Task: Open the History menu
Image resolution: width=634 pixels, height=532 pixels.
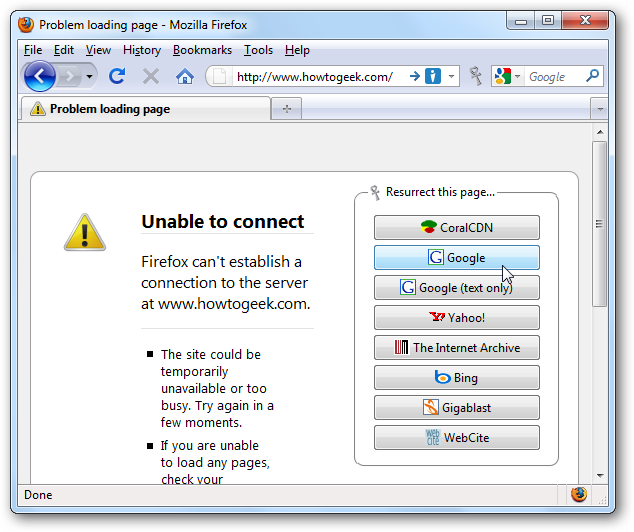Action: 142,50
